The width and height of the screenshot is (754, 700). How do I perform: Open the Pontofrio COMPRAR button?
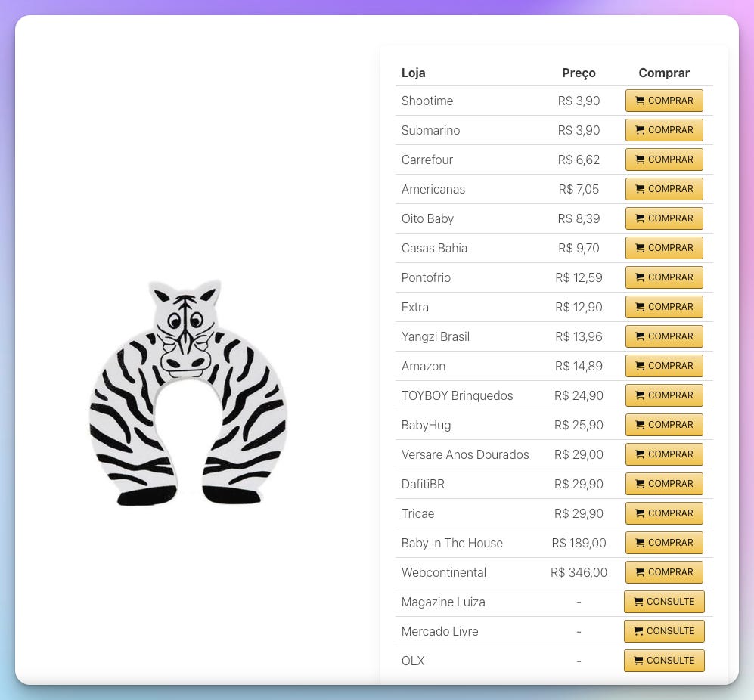click(x=664, y=277)
